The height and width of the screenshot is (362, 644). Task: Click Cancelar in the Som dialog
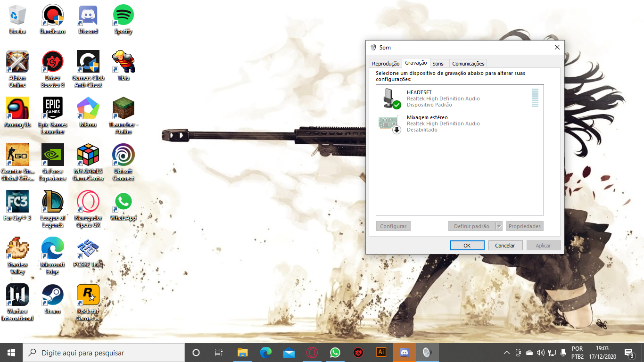[505, 246]
